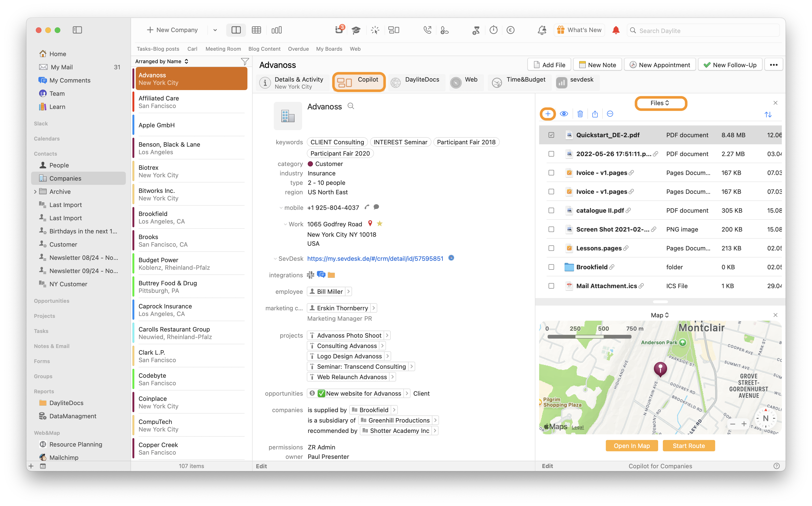Toggle the split view layout button

click(236, 30)
